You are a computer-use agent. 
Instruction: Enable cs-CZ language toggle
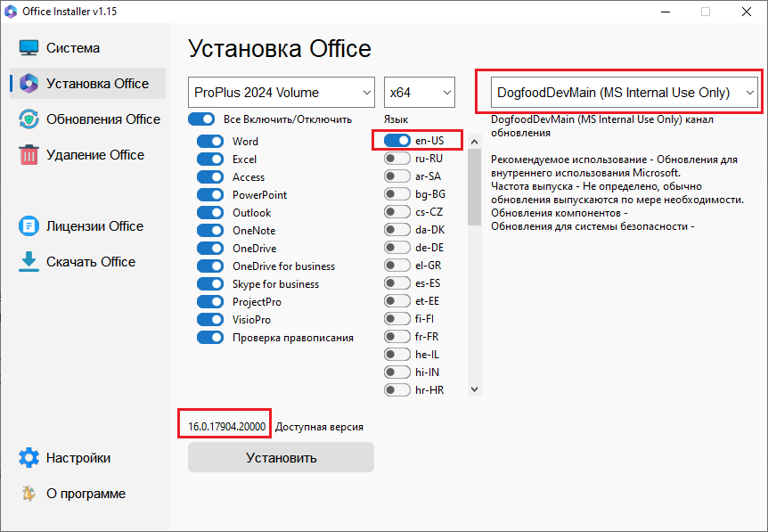(397, 211)
